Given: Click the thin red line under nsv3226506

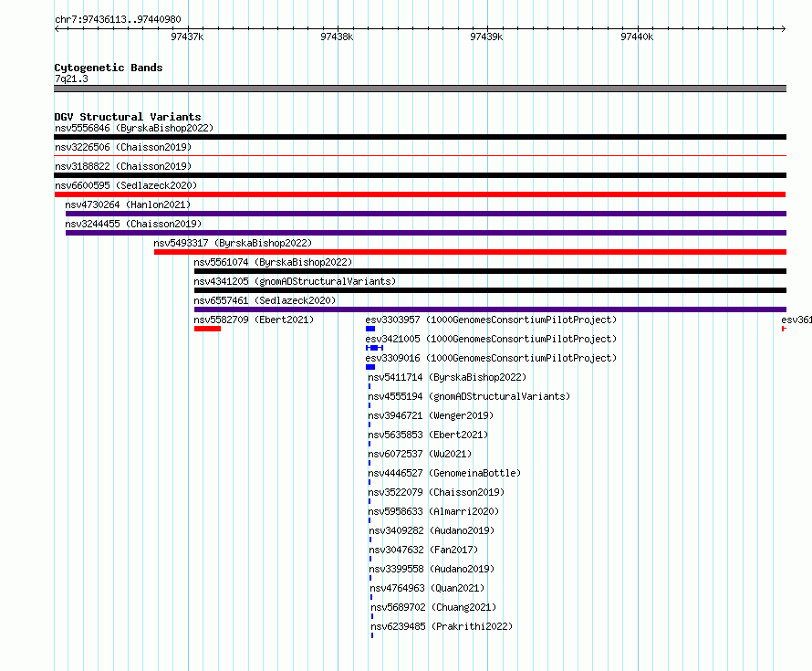Looking at the screenshot, I should [x=420, y=155].
